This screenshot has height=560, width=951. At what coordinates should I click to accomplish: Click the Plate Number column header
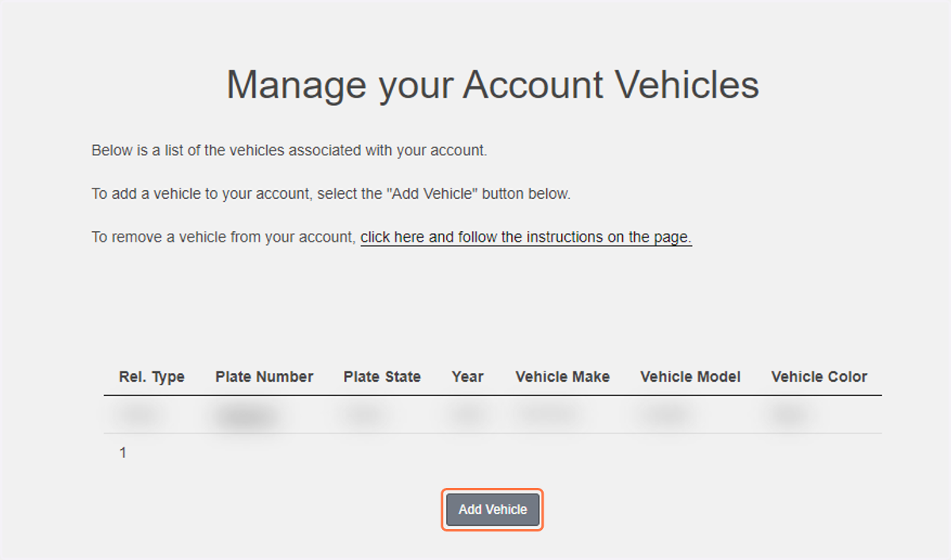click(x=264, y=377)
